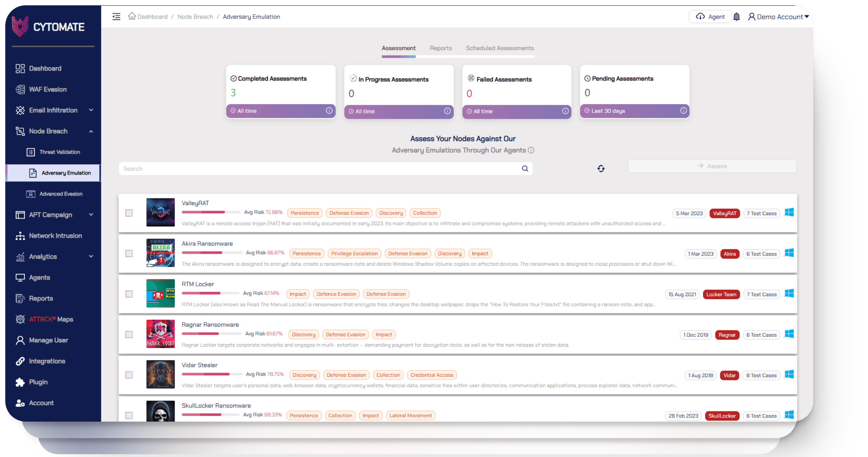868x457 pixels.
Task: Click ValleyRAT average risk bar
Action: tap(211, 212)
